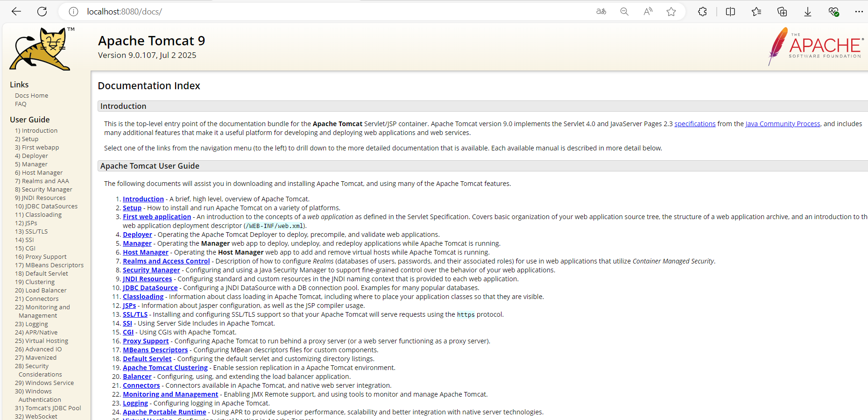Viewport: 868px width, 420px height.
Task: Open the Favorites list
Action: pos(756,12)
